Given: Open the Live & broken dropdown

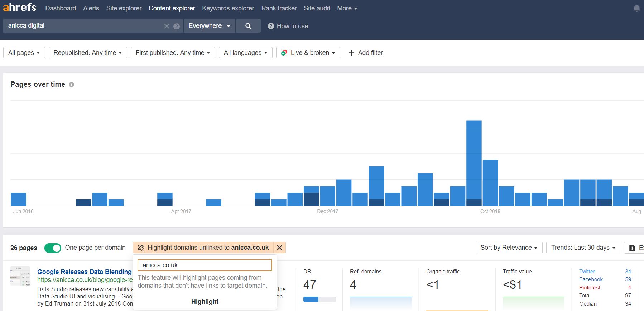Looking at the screenshot, I should (x=308, y=53).
